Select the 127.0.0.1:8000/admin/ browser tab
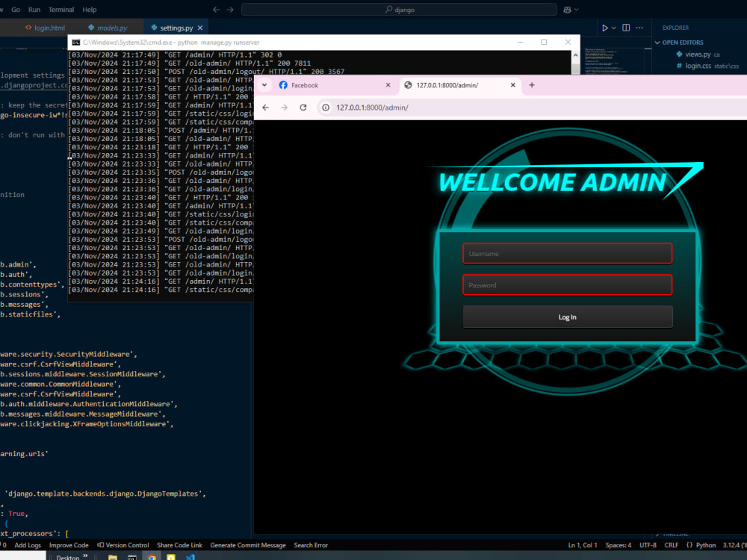The height and width of the screenshot is (560, 747). click(x=459, y=85)
